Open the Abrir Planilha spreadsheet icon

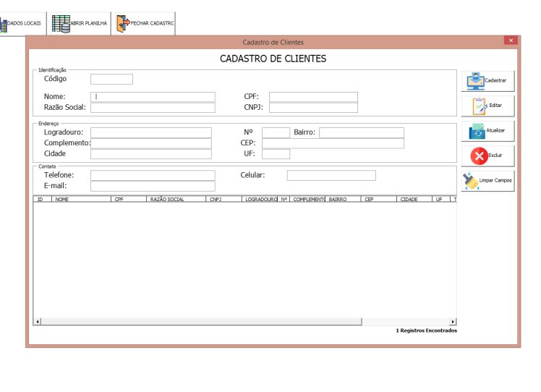click(61, 23)
